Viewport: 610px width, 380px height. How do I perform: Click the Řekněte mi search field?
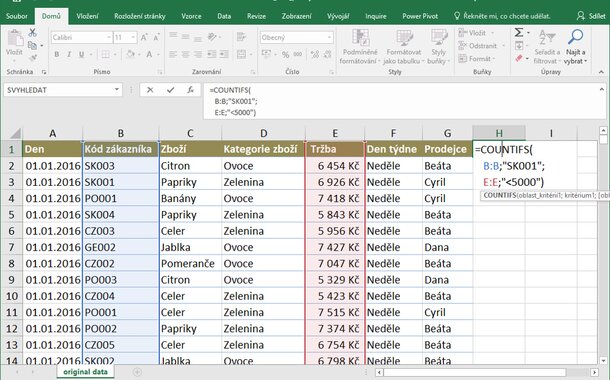[x=502, y=16]
